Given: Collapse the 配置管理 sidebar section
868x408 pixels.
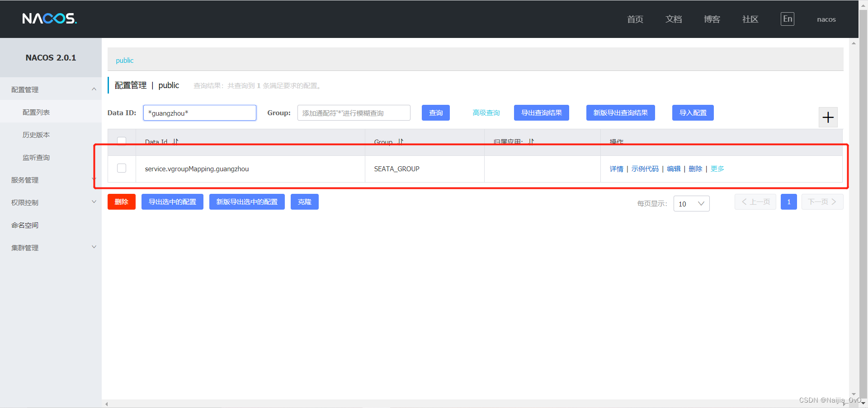Looking at the screenshot, I should [94, 89].
